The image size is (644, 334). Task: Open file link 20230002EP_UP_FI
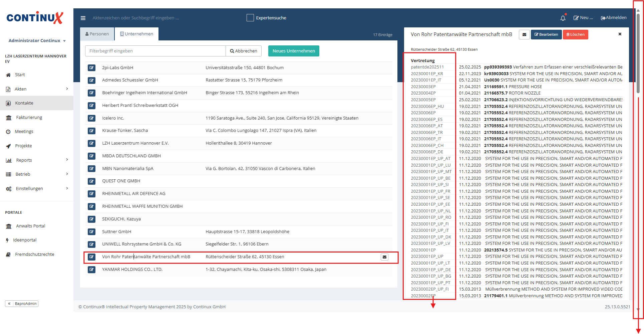430,289
